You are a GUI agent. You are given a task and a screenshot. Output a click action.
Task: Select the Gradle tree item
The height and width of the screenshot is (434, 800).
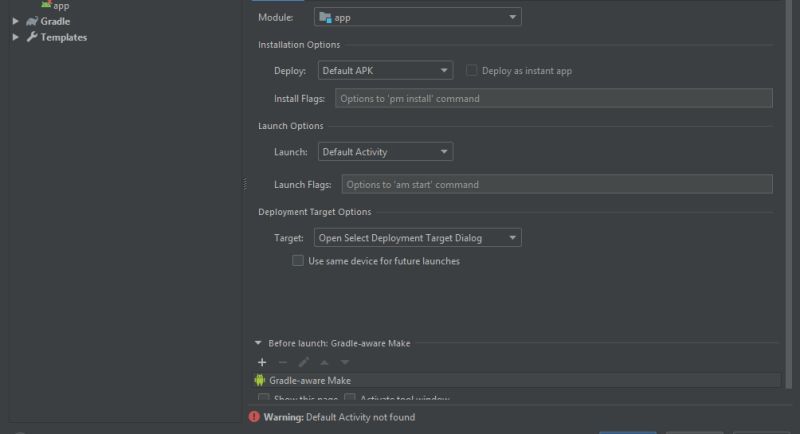click(x=55, y=21)
